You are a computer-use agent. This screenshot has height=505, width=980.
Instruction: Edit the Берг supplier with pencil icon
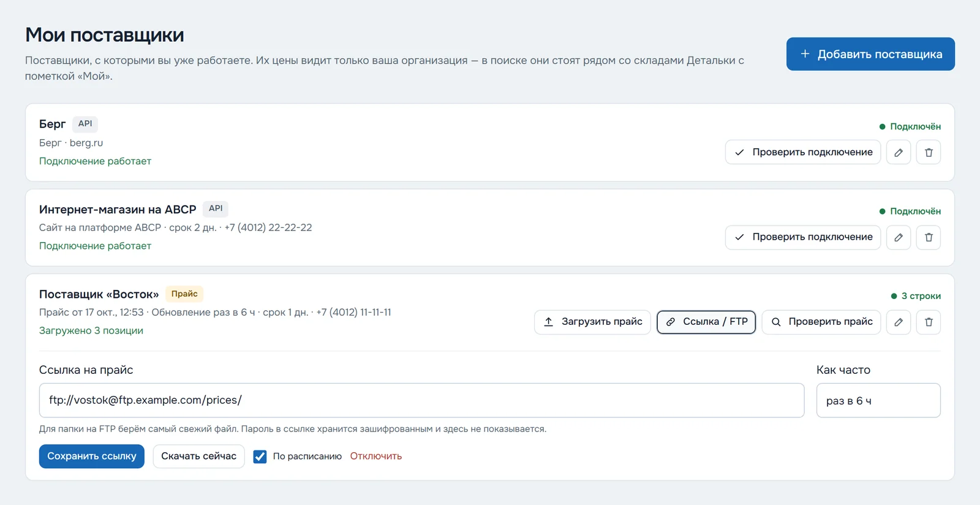(899, 153)
